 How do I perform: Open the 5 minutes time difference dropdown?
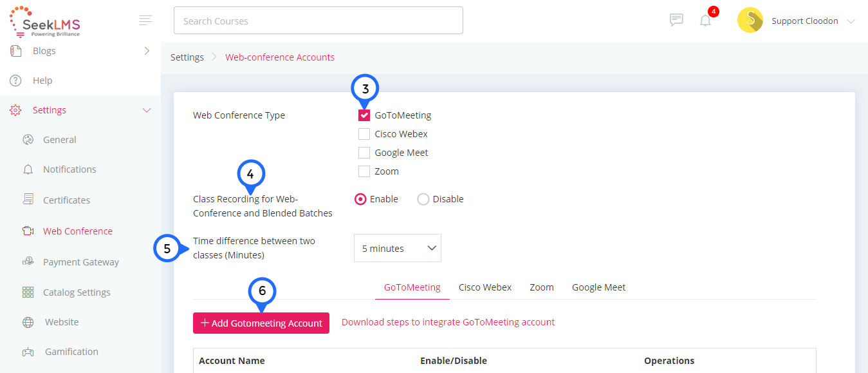tap(398, 248)
